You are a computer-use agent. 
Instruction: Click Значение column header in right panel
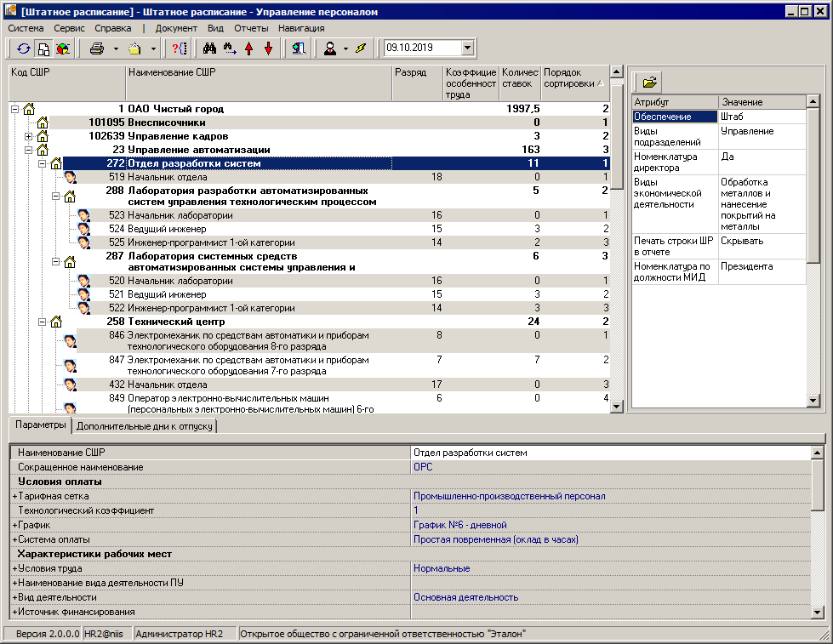point(762,102)
